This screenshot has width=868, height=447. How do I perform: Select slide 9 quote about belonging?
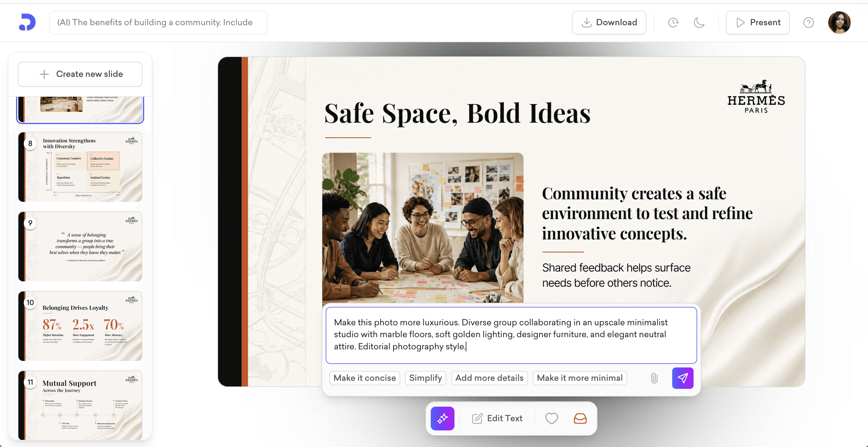pos(80,246)
